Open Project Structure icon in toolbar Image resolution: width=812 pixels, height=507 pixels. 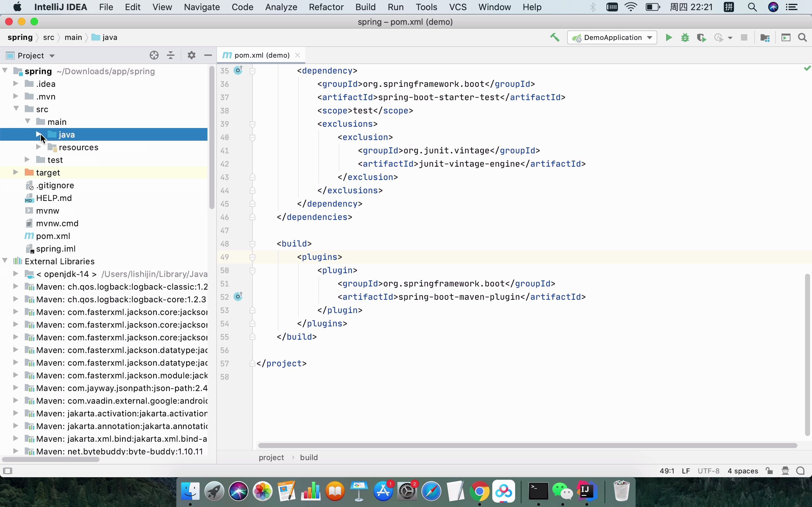[x=765, y=38]
